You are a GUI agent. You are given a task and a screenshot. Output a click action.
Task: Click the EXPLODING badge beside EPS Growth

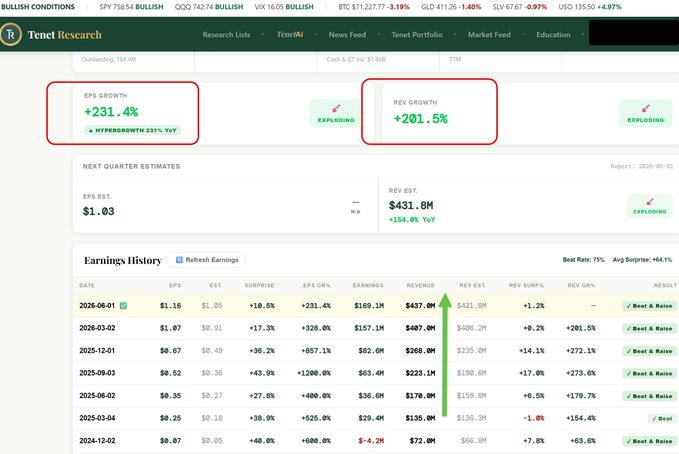(336, 114)
